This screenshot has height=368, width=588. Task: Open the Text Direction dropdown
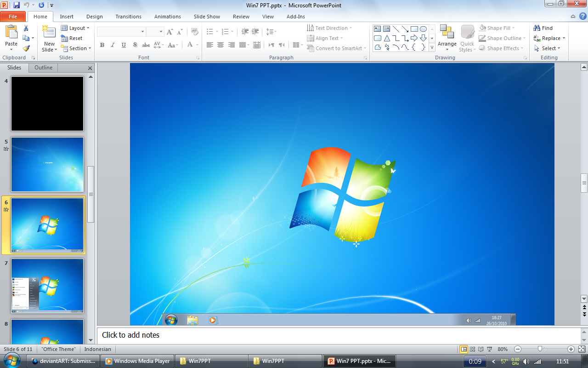(x=329, y=28)
